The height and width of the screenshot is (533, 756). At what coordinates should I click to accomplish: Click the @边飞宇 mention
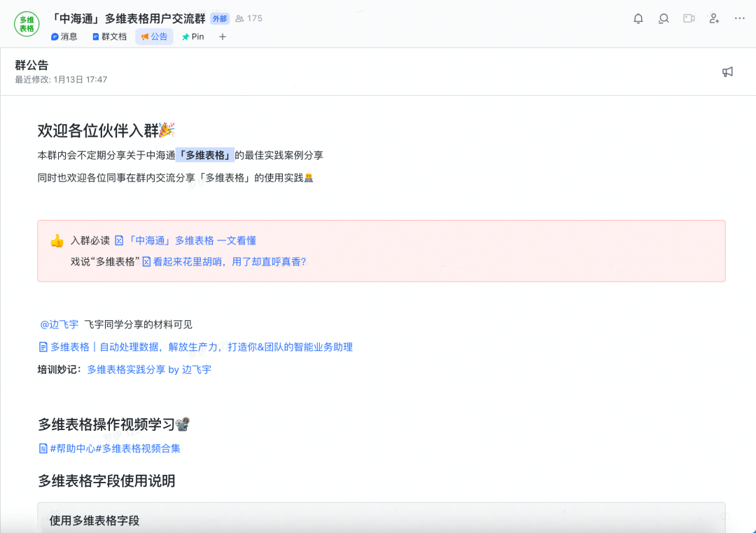pos(59,324)
